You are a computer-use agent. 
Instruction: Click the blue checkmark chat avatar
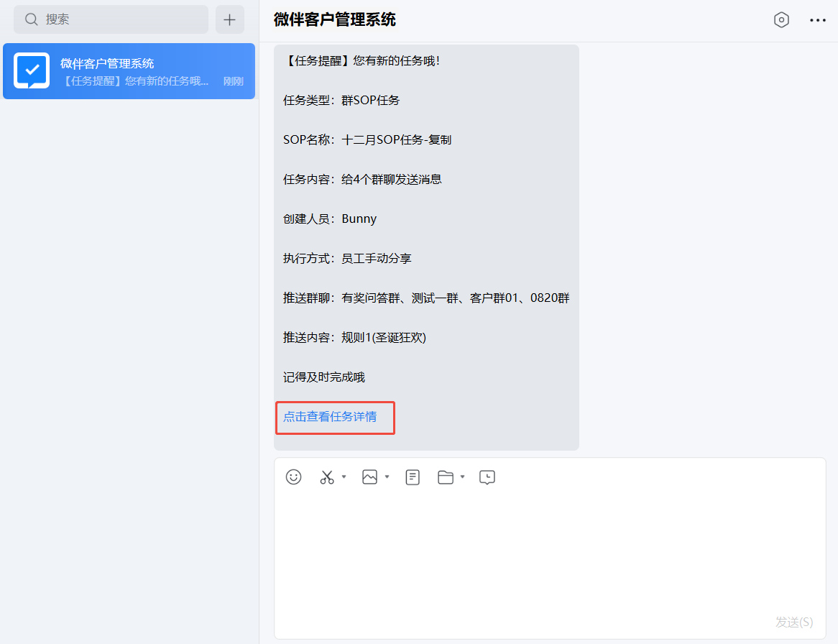pos(32,70)
